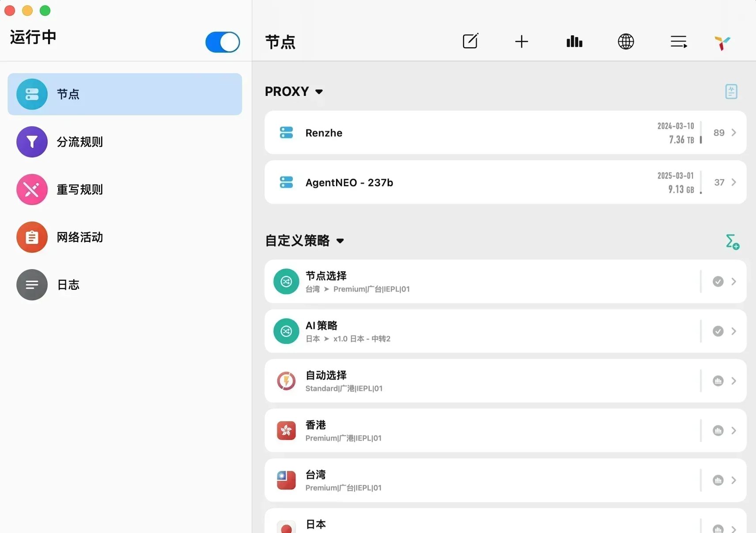Open the Renzhe subscription row
756x533 pixels.
(x=505, y=133)
